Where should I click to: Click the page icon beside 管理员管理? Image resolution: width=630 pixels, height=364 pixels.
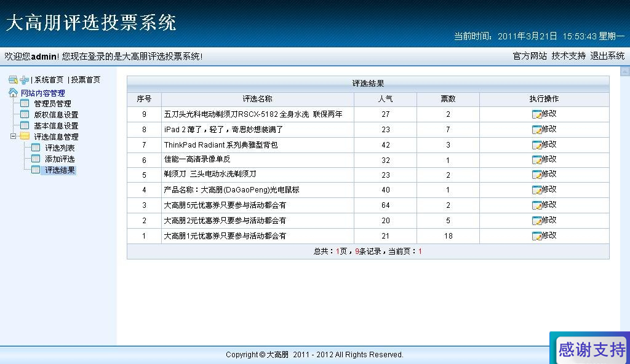click(x=25, y=103)
